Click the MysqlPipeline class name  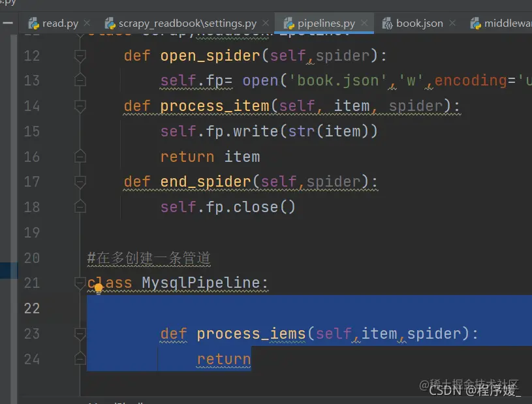(201, 283)
